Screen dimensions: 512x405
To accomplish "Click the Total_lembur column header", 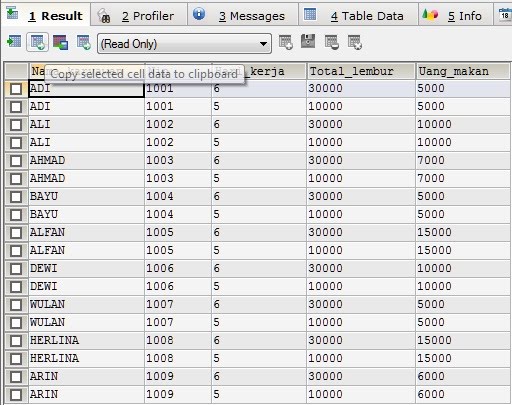I will tap(361, 71).
